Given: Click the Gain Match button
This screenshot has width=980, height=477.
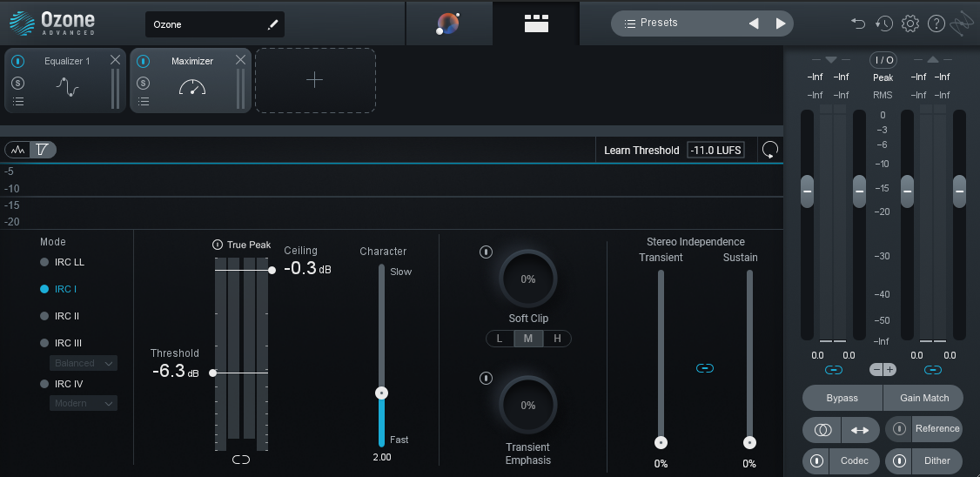Looking at the screenshot, I should tap(923, 398).
